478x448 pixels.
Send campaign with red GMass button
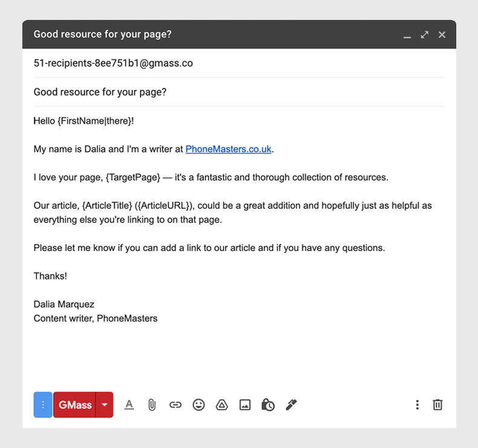(74, 405)
